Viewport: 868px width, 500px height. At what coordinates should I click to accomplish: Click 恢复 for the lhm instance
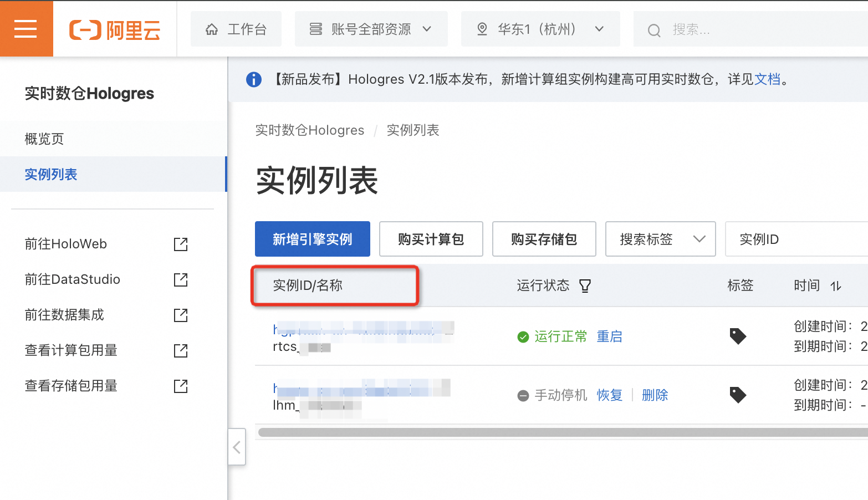[x=610, y=395]
